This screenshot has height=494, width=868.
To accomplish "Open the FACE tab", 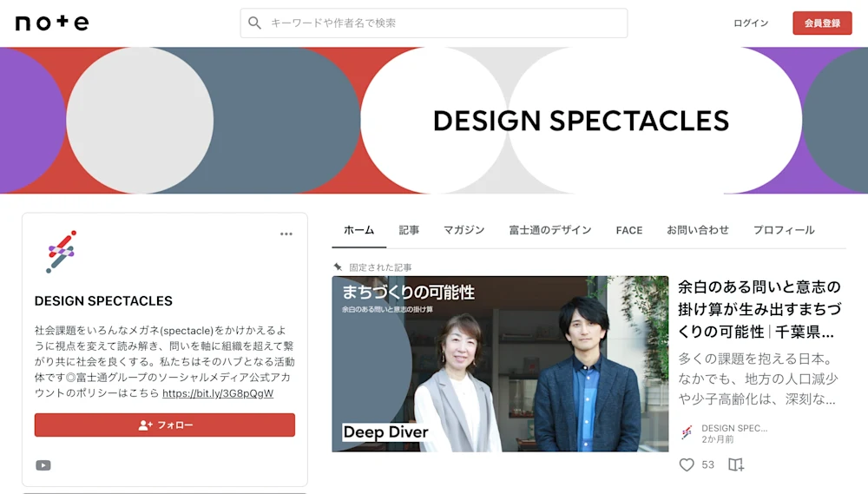I will [x=629, y=230].
